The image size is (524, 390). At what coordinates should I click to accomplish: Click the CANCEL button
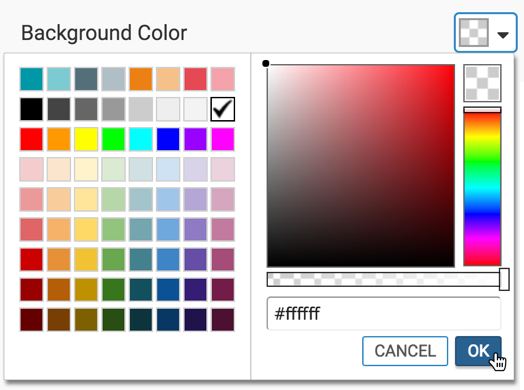point(405,351)
